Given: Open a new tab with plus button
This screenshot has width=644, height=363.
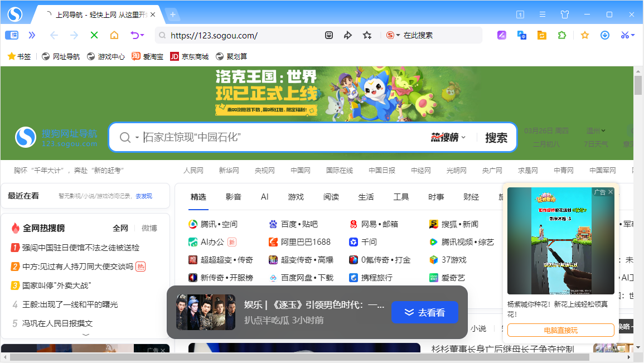Looking at the screenshot, I should tap(173, 14).
